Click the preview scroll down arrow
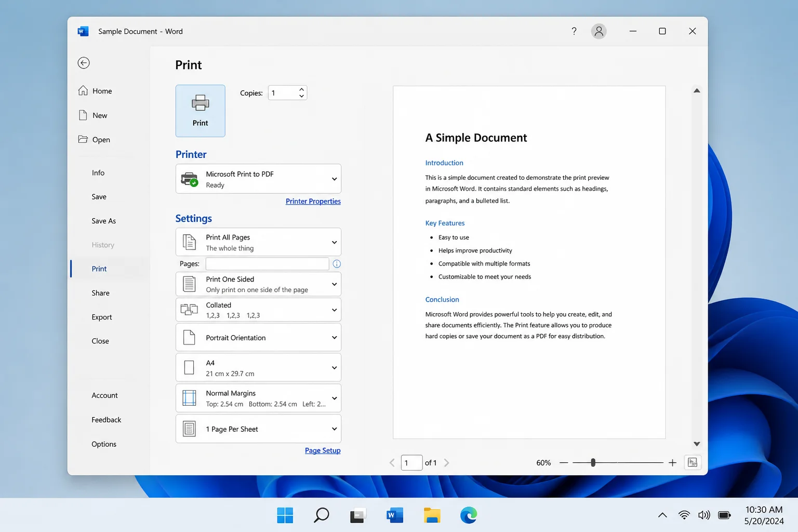Image resolution: width=798 pixels, height=532 pixels. click(x=697, y=444)
